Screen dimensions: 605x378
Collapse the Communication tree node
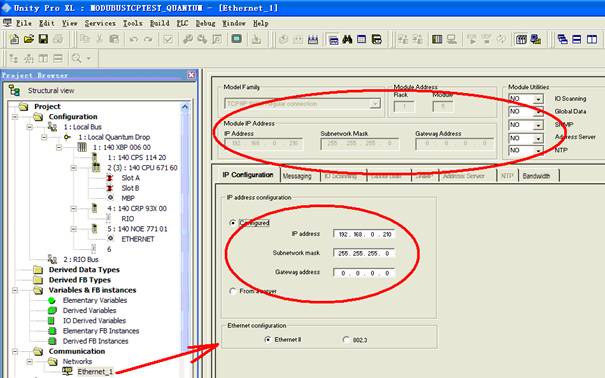15,351
